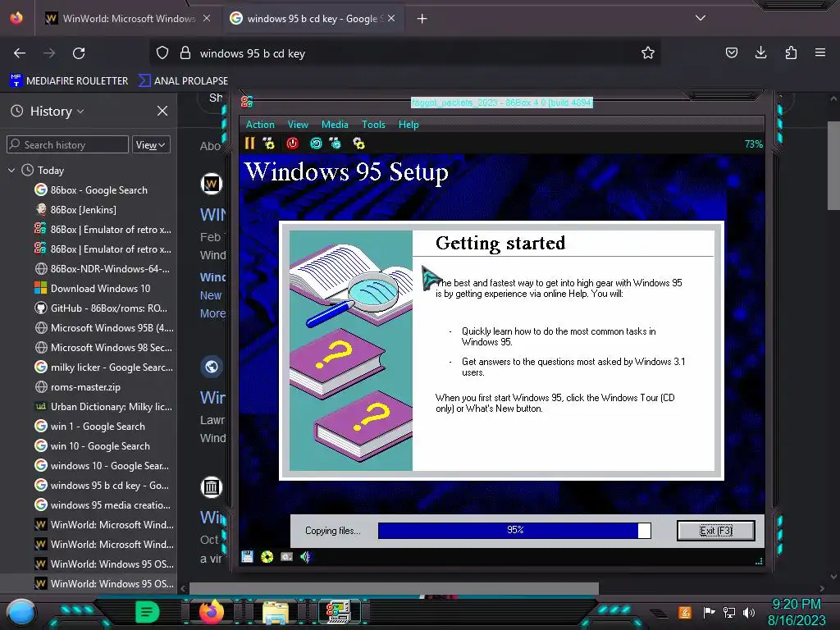Click the hard disk icon in the 86Box status bar
840x630 pixels.
pos(286,557)
